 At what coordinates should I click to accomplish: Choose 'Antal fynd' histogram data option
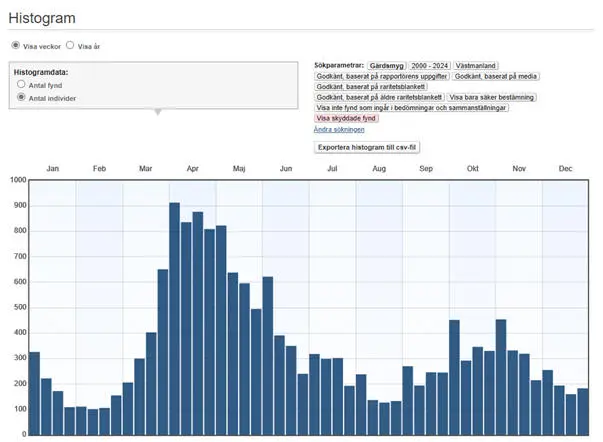click(x=21, y=85)
